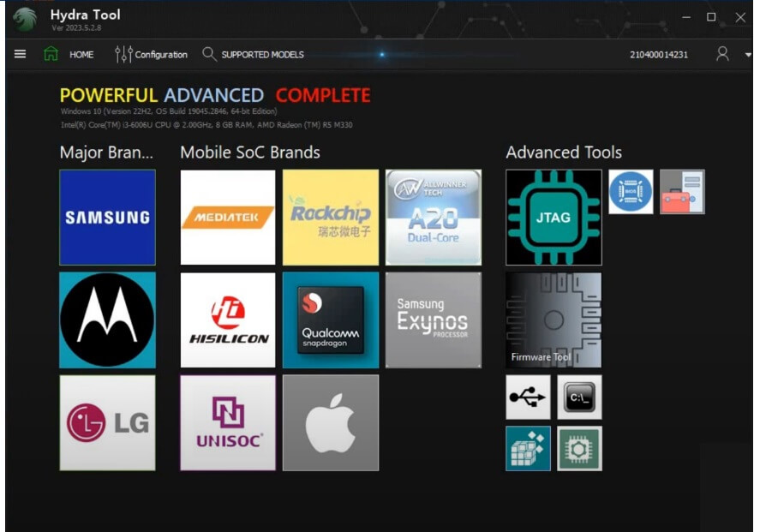
Task: Expand the user account dropdown arrow
Action: pos(747,54)
